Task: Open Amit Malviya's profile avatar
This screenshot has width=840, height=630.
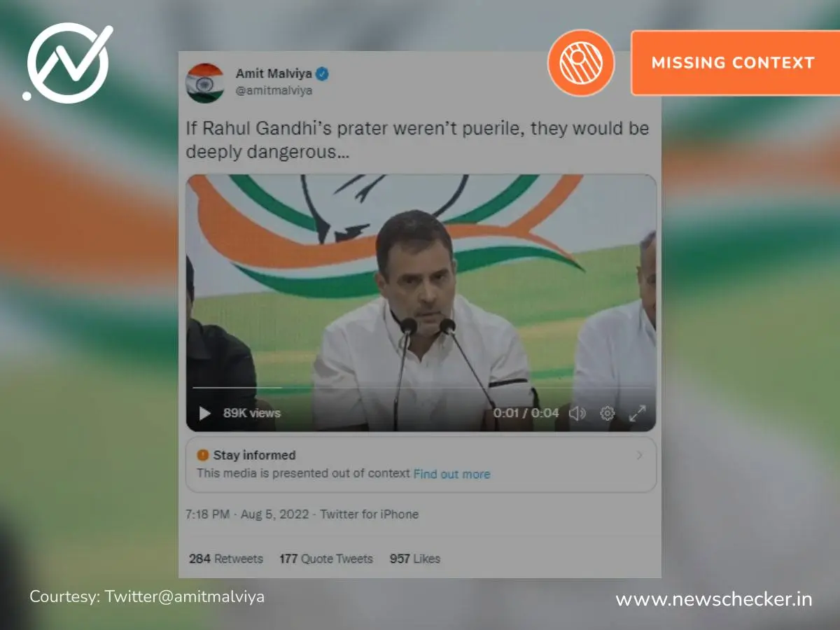Action: (205, 83)
